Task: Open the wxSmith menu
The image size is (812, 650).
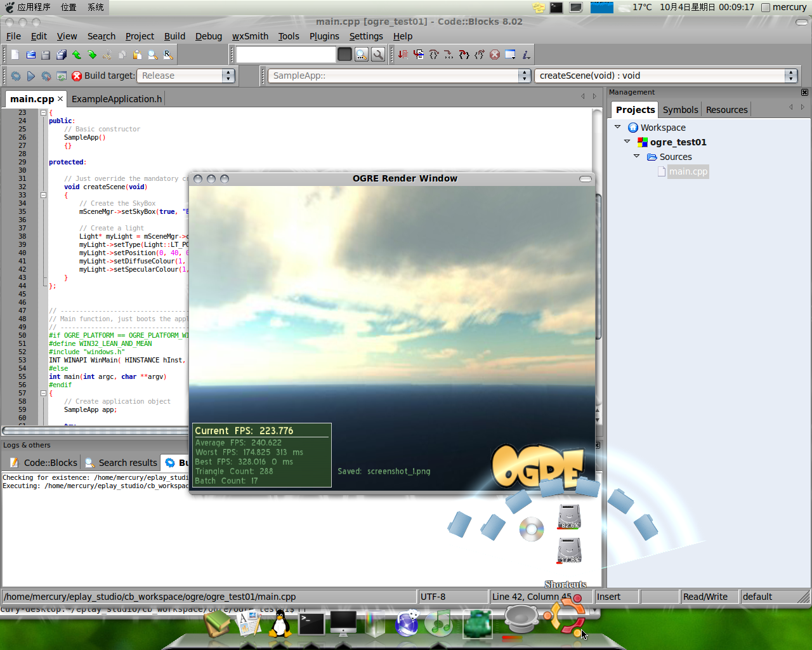Action: coord(250,36)
